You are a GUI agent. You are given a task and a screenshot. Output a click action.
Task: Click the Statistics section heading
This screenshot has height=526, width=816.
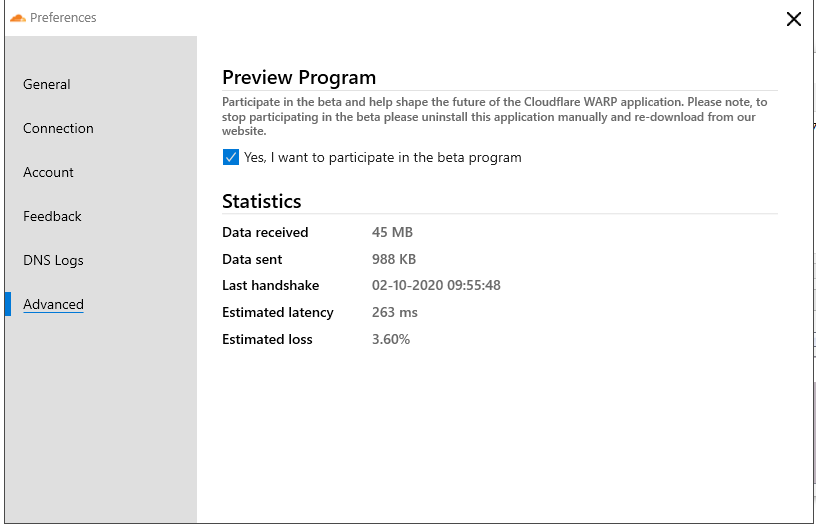[261, 201]
